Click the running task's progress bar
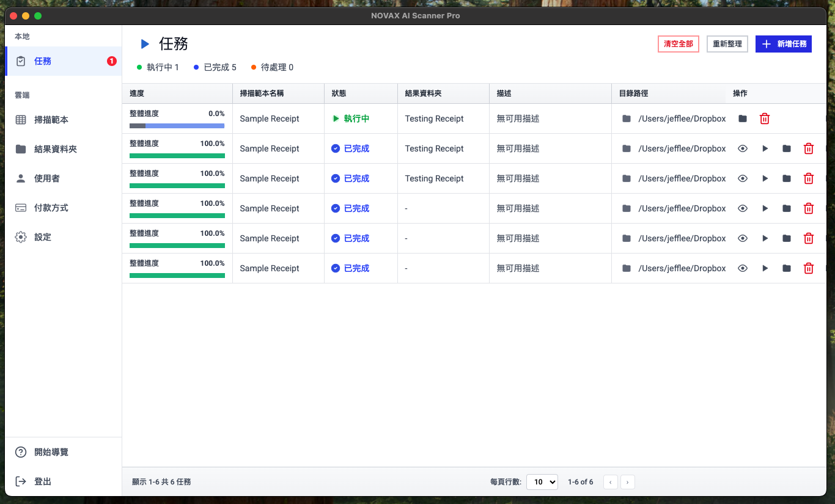835x504 pixels. [x=177, y=125]
